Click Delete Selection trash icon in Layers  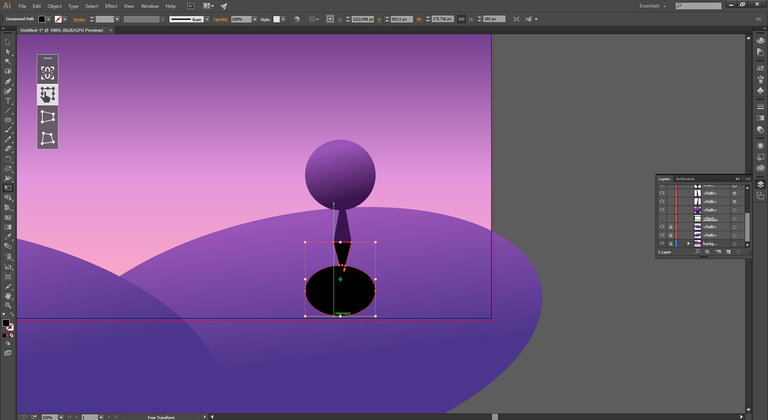739,252
